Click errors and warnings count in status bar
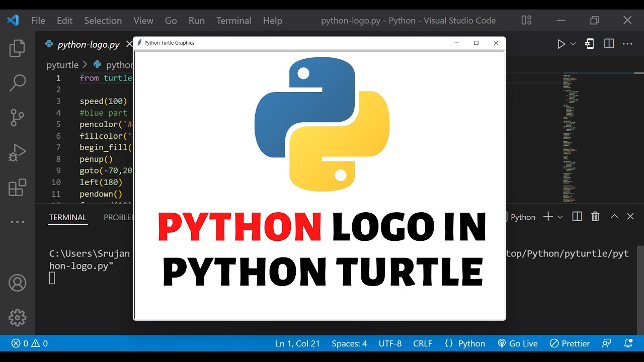 (x=29, y=343)
